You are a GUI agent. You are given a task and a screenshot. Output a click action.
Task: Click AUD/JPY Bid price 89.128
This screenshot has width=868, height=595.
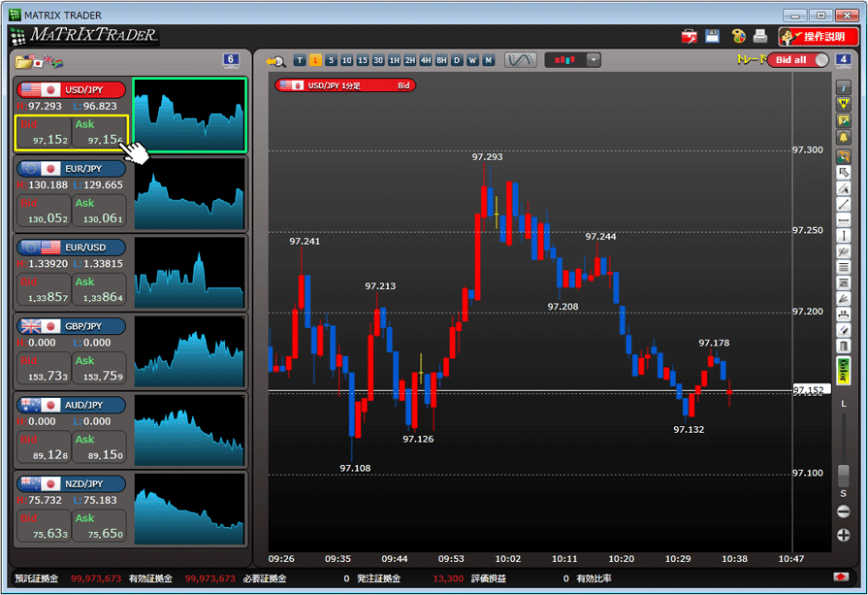(44, 447)
